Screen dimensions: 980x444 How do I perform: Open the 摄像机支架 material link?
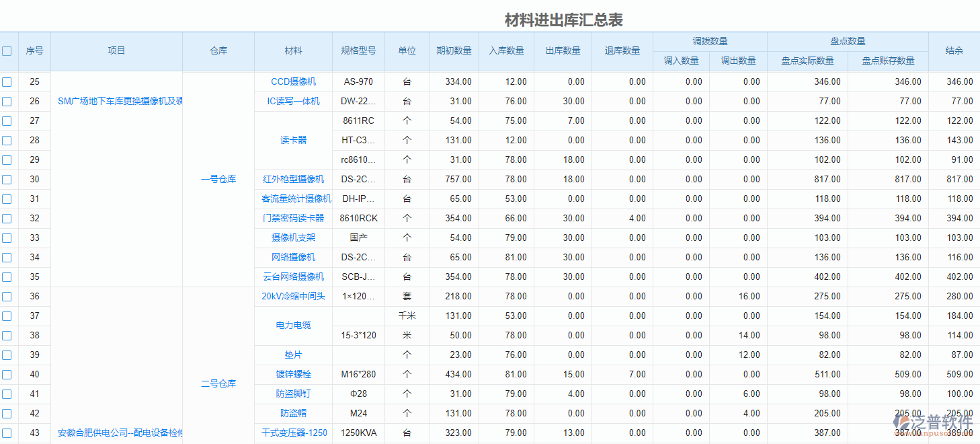pos(293,237)
